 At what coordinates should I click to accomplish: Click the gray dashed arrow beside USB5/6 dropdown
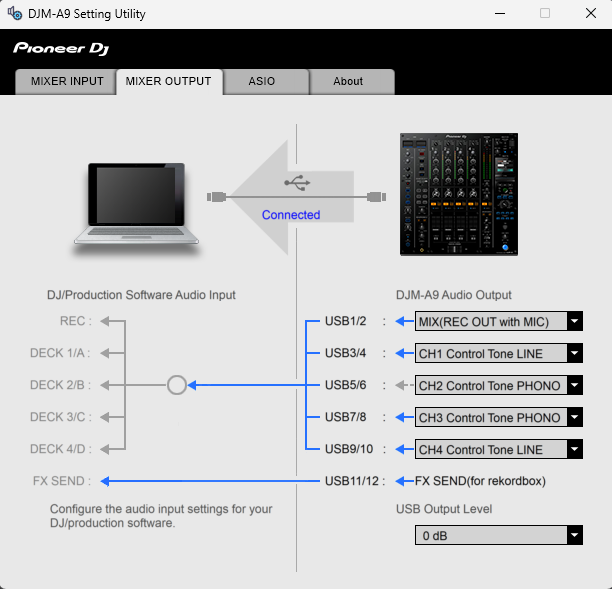(x=404, y=385)
